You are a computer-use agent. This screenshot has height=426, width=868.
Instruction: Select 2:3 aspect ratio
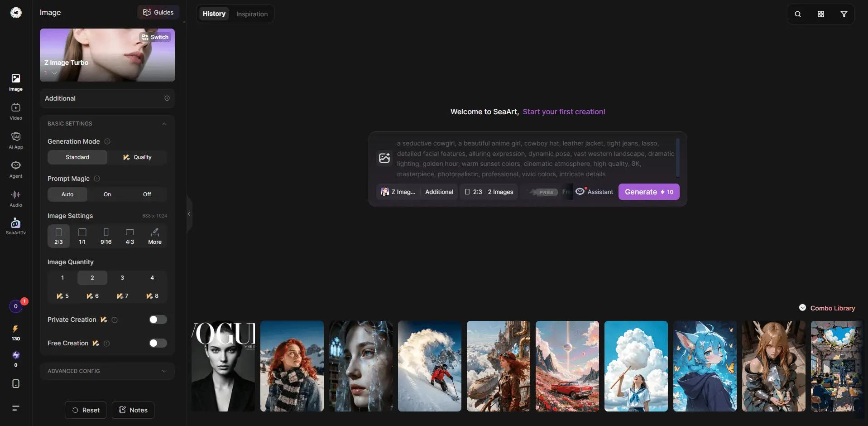58,236
